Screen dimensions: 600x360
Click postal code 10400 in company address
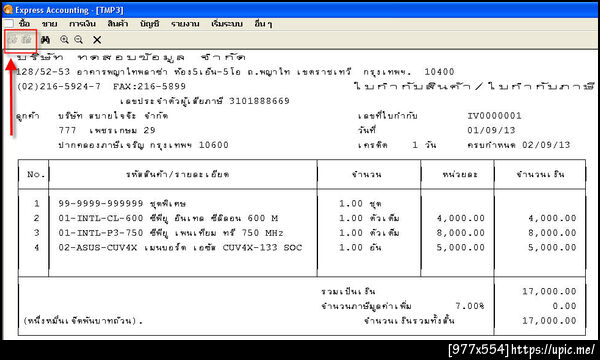[x=439, y=72]
